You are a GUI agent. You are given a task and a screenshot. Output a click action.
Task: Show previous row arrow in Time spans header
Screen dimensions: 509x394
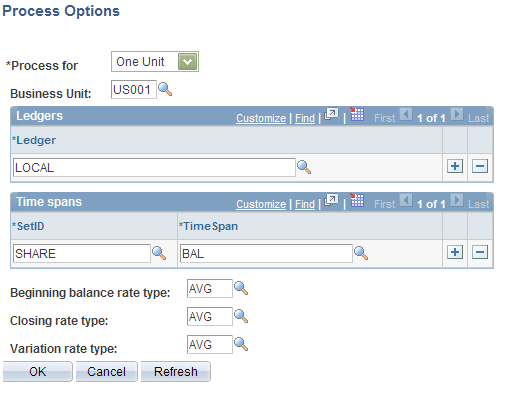(406, 200)
